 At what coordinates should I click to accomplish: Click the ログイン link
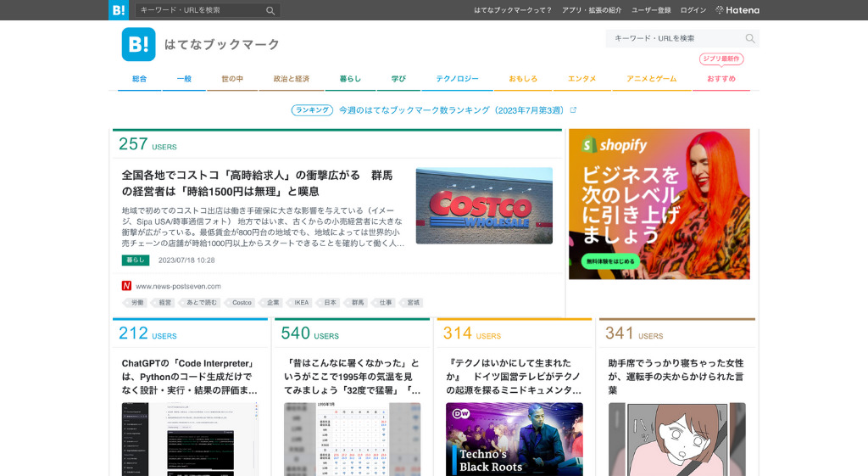point(693,10)
